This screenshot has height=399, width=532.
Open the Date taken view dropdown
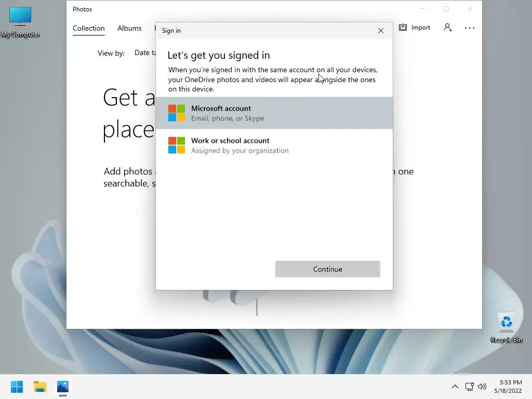pyautogui.click(x=145, y=53)
